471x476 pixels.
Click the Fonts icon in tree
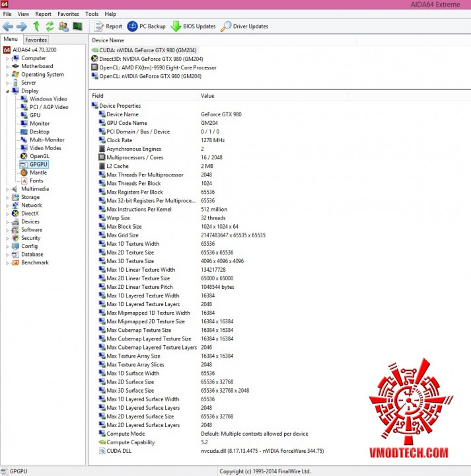pos(24,181)
